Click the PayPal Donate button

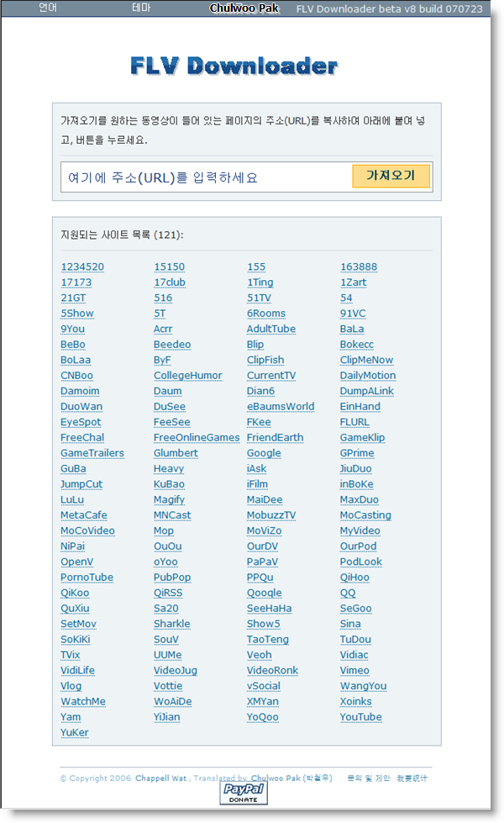click(x=244, y=793)
